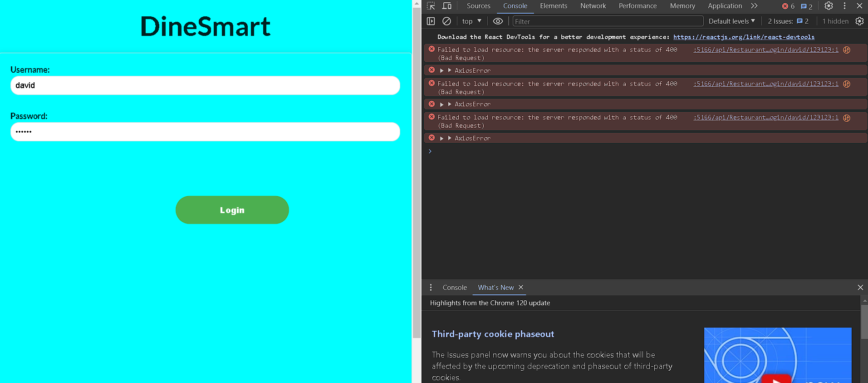Screen dimensions: 868x383
Task: Open the DevTools three-dot customize menu
Action: [x=844, y=6]
